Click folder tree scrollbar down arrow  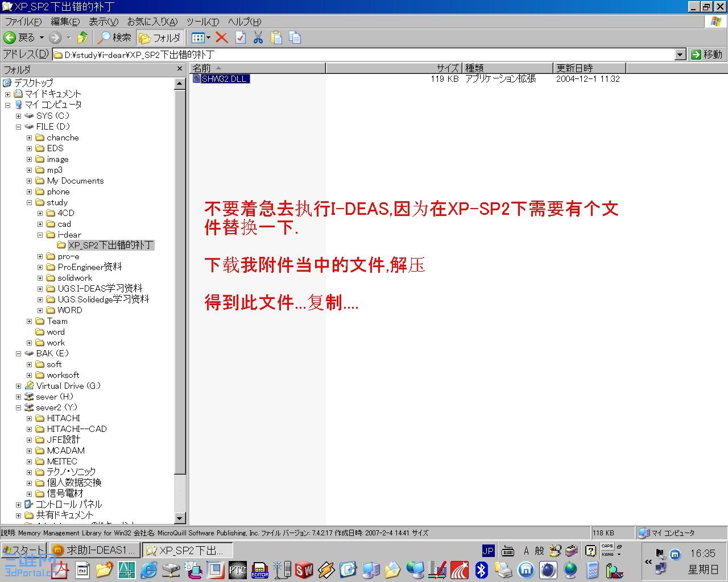point(180,518)
